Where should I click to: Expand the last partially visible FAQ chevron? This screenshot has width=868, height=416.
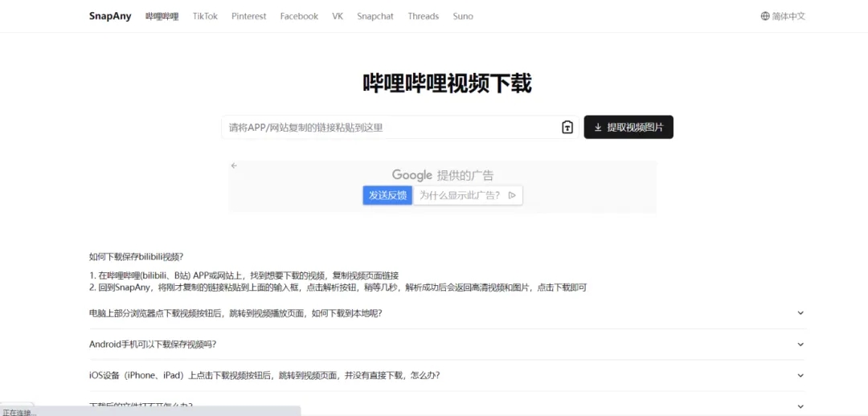(800, 406)
